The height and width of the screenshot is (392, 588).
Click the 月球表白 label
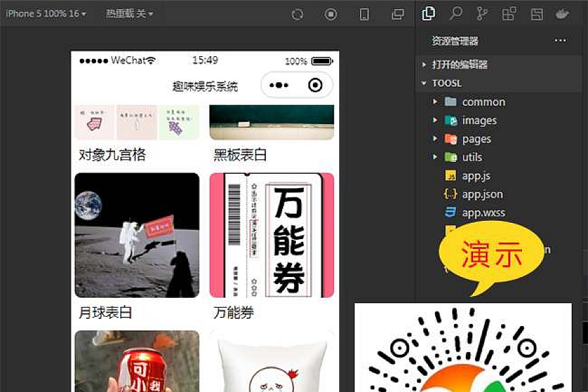(105, 312)
